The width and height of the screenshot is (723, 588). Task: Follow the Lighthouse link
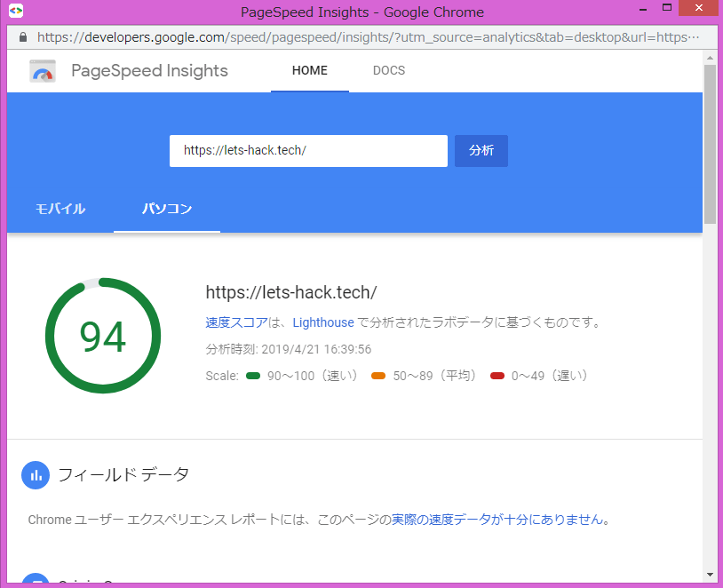tap(323, 322)
